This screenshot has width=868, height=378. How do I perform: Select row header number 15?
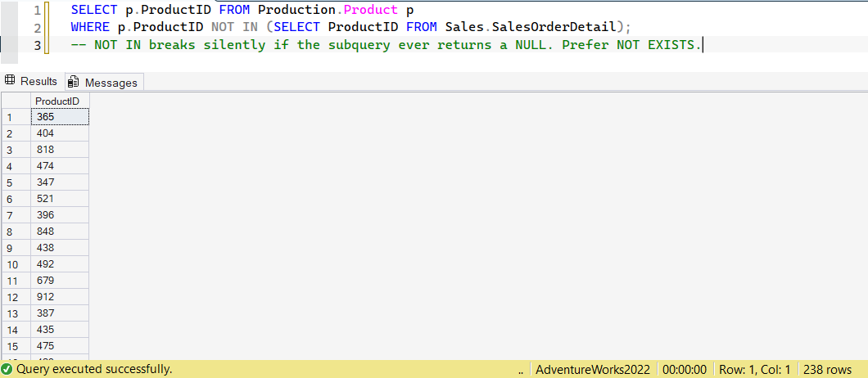click(16, 345)
